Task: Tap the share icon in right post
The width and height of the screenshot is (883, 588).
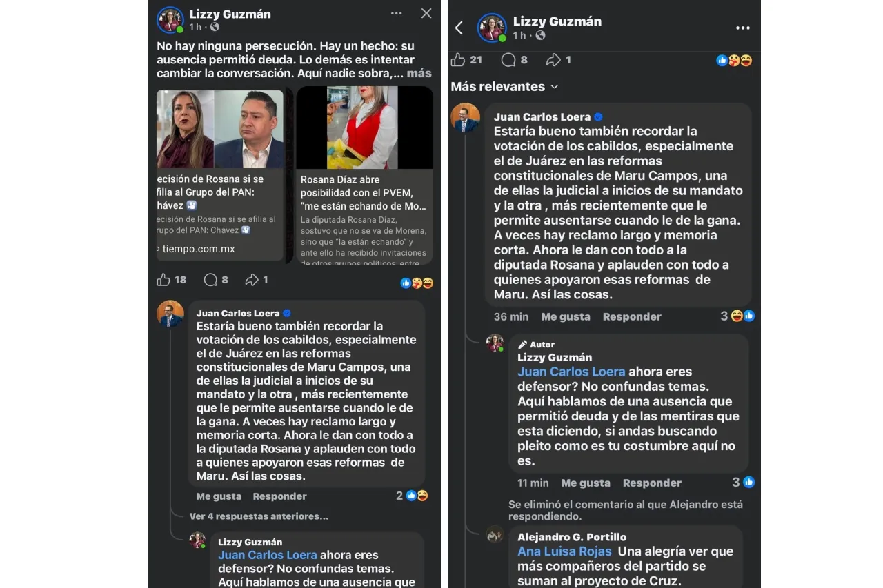Action: point(553,60)
